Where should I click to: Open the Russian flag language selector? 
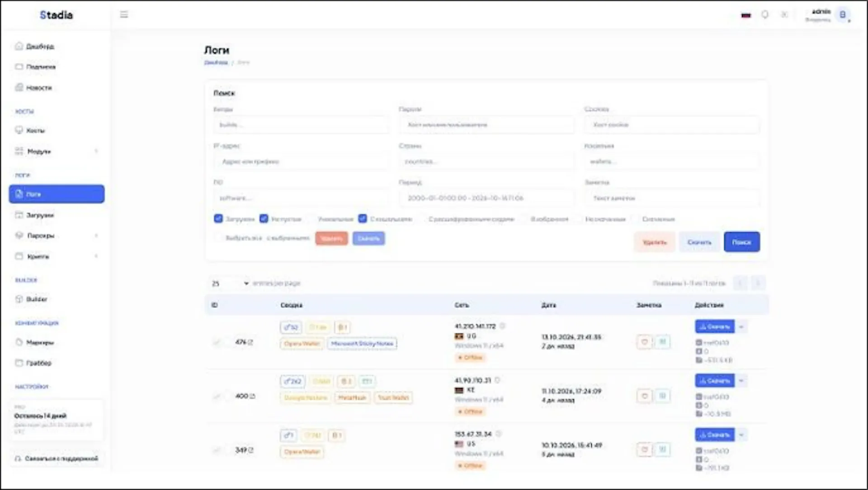click(x=746, y=15)
